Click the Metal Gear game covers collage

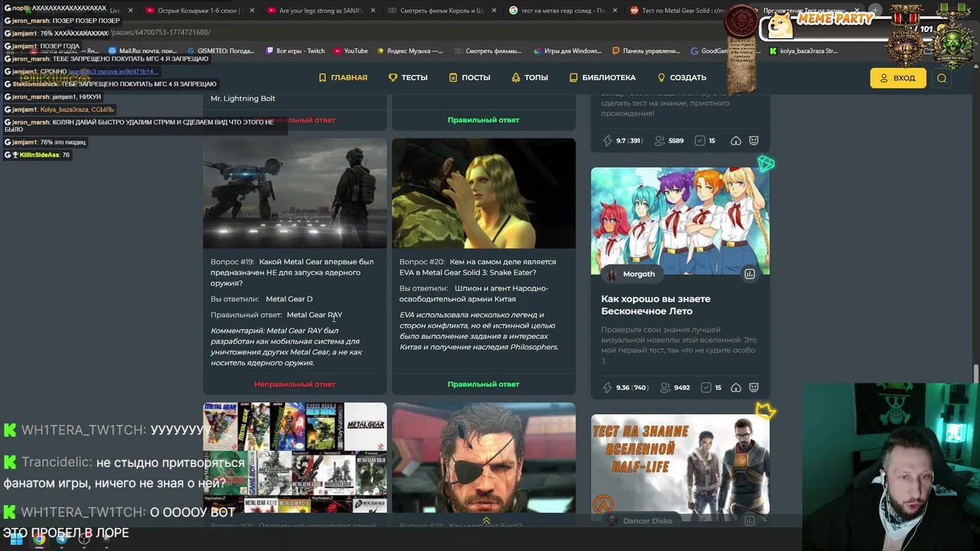tap(295, 458)
